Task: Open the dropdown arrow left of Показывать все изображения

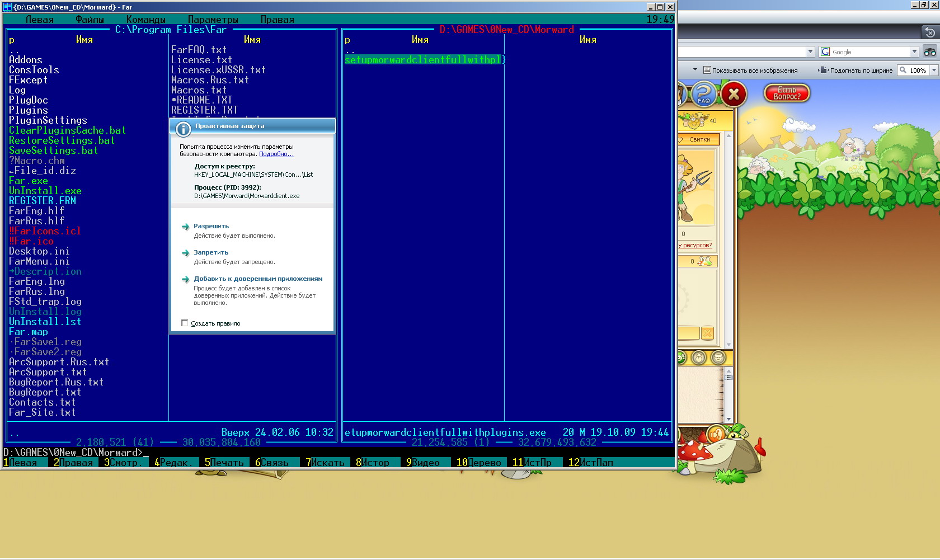Action: coord(695,70)
